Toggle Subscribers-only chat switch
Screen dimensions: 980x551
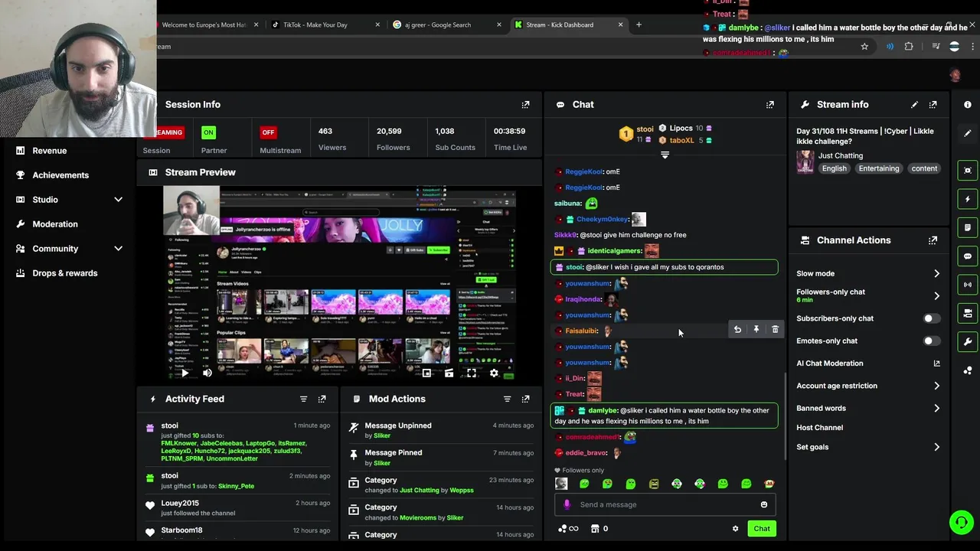coord(931,318)
